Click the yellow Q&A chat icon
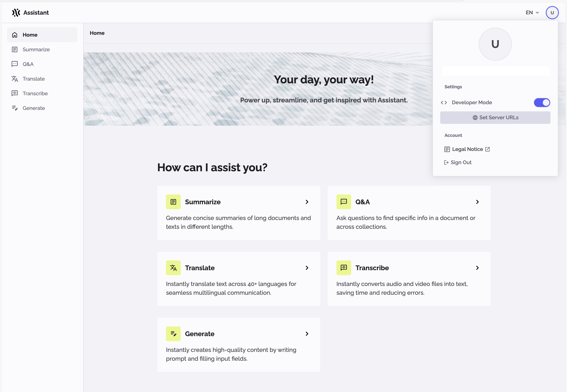 pyautogui.click(x=343, y=202)
